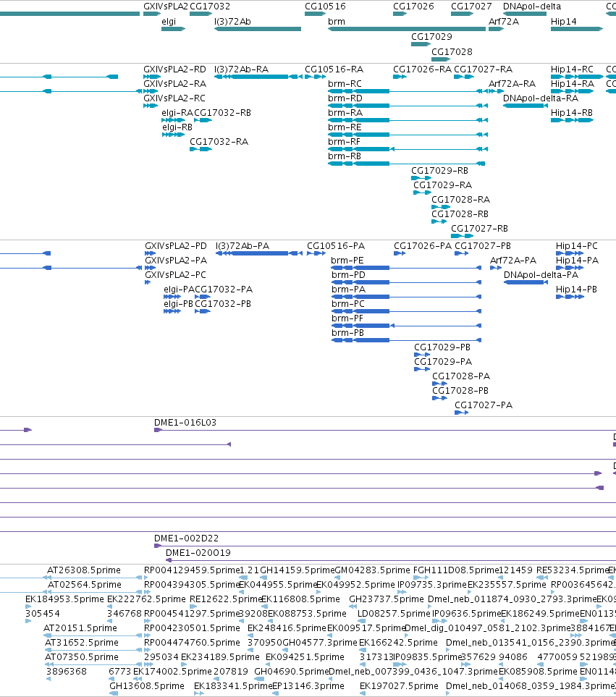
Task: Open the l(3)72Ab gene feature
Action: coord(258,29)
